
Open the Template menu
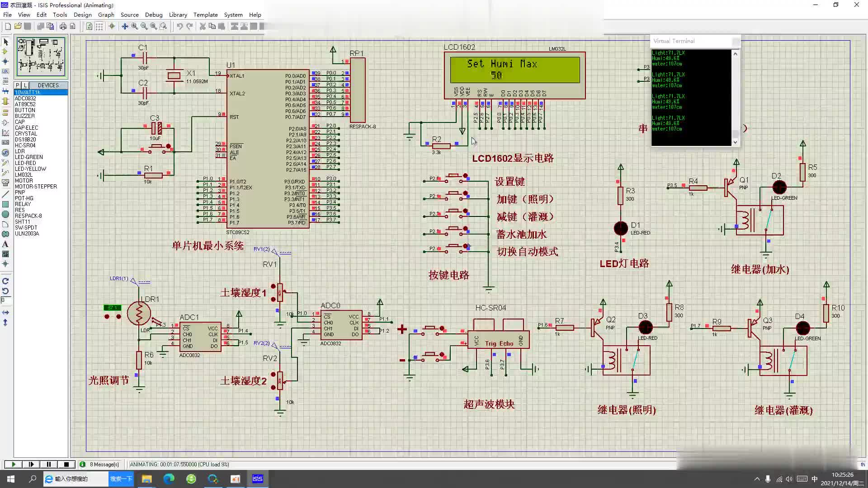[205, 14]
